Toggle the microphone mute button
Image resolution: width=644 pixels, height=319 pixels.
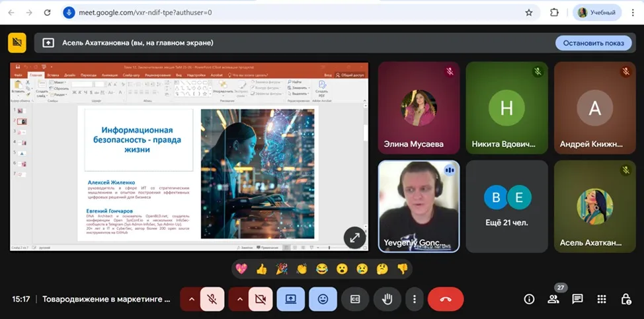tap(212, 299)
